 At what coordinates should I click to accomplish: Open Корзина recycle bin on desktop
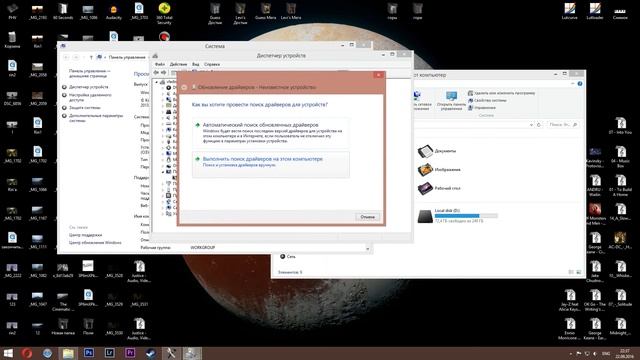[x=12, y=40]
